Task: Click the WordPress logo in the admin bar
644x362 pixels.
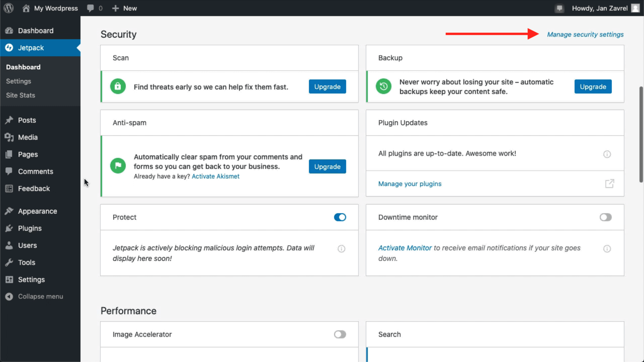Action: [9, 8]
